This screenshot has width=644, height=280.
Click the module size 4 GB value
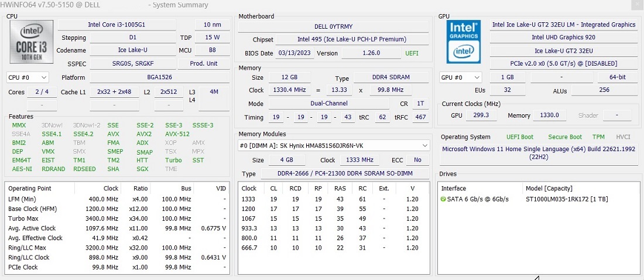(287, 160)
